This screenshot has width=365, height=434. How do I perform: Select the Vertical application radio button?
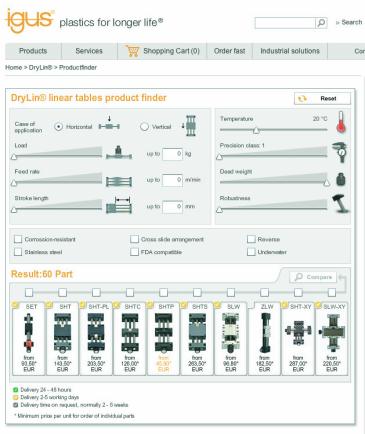click(x=144, y=127)
